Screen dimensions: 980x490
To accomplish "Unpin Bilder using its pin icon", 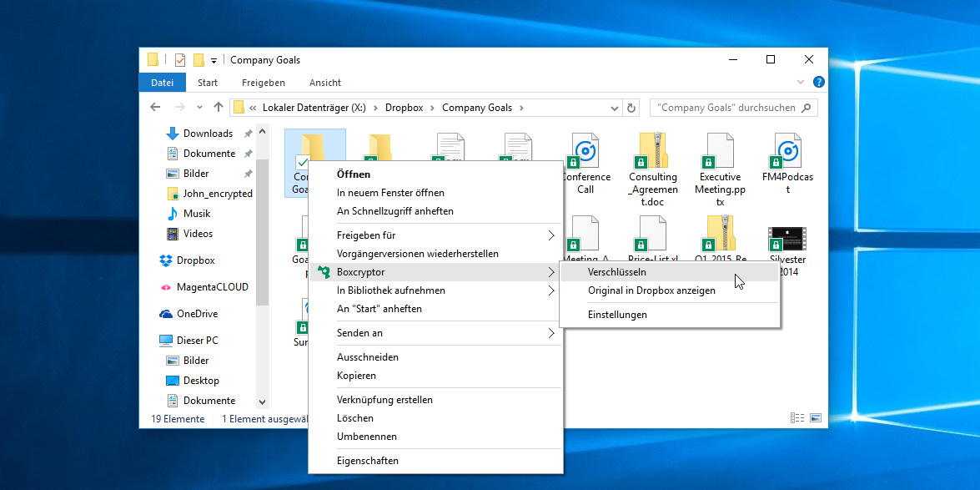I will point(248,174).
